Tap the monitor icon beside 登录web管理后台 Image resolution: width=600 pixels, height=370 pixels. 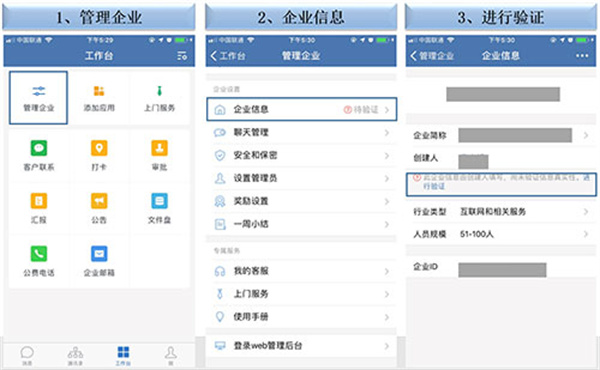220,346
